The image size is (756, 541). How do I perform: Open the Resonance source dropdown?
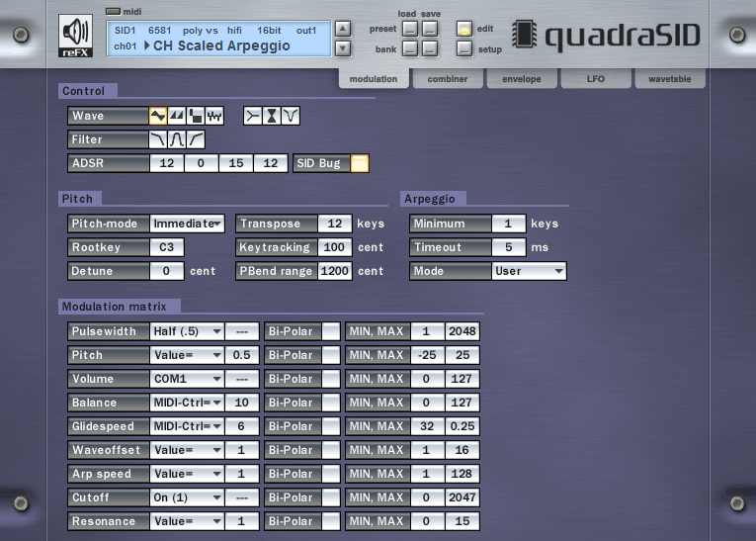point(187,521)
